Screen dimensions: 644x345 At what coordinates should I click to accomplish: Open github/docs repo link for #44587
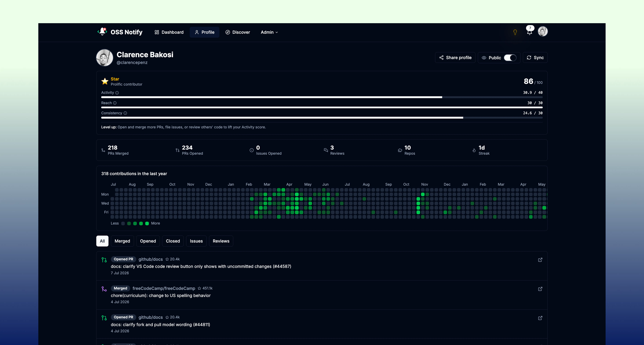[x=151, y=259]
